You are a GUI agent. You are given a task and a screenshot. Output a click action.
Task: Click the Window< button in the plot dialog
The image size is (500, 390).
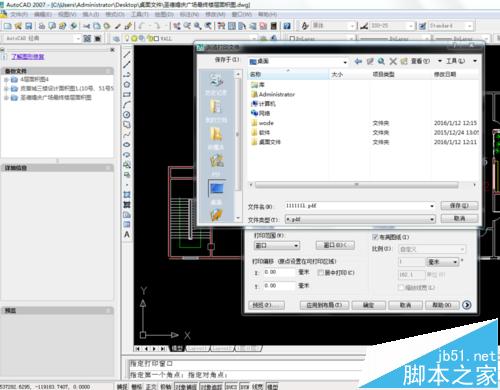(335, 245)
